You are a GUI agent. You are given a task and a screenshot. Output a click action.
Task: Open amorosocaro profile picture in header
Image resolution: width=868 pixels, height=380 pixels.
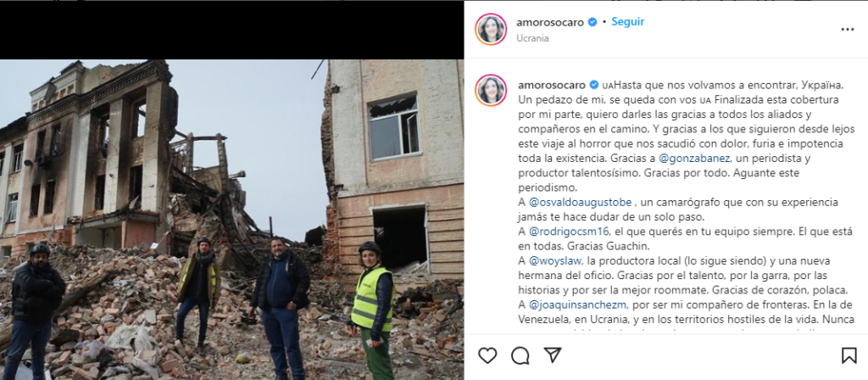[x=491, y=29]
